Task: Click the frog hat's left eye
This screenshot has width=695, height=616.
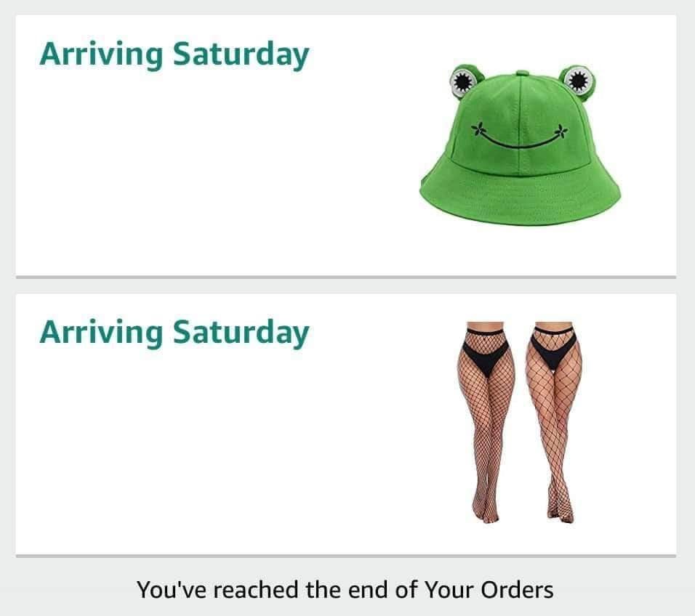Action: (x=463, y=81)
